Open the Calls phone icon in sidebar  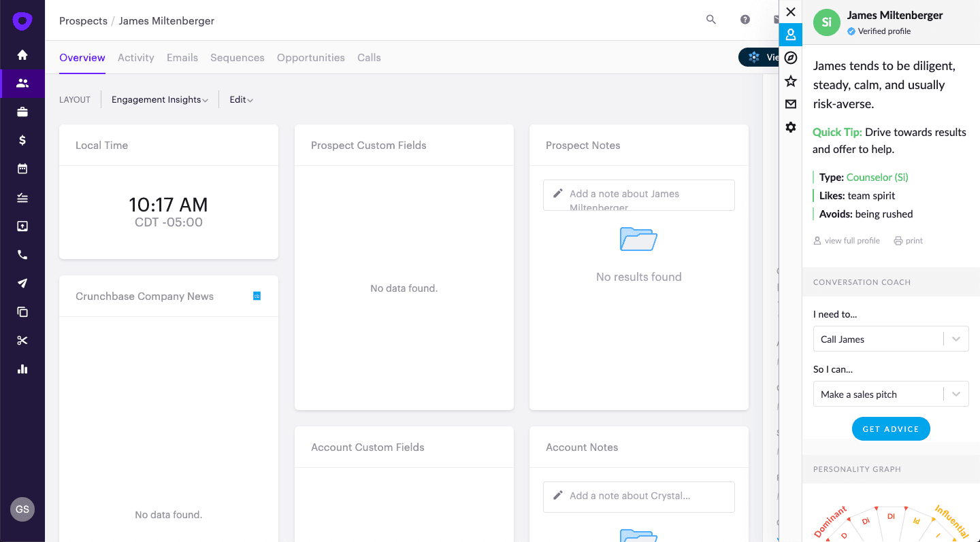[22, 255]
